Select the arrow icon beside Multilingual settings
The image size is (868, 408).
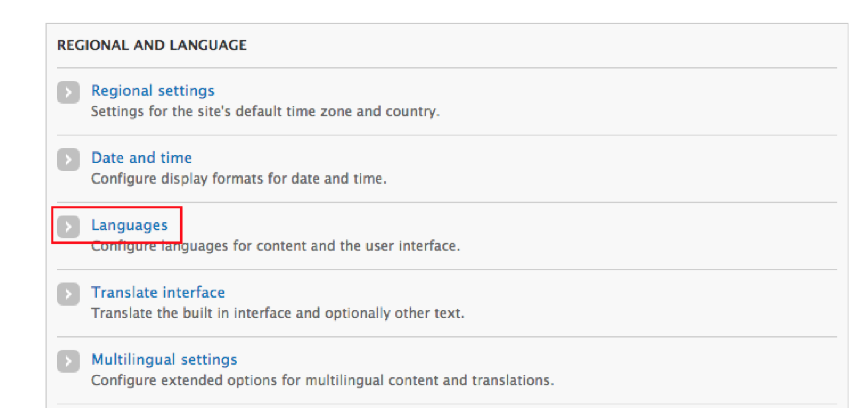click(68, 361)
